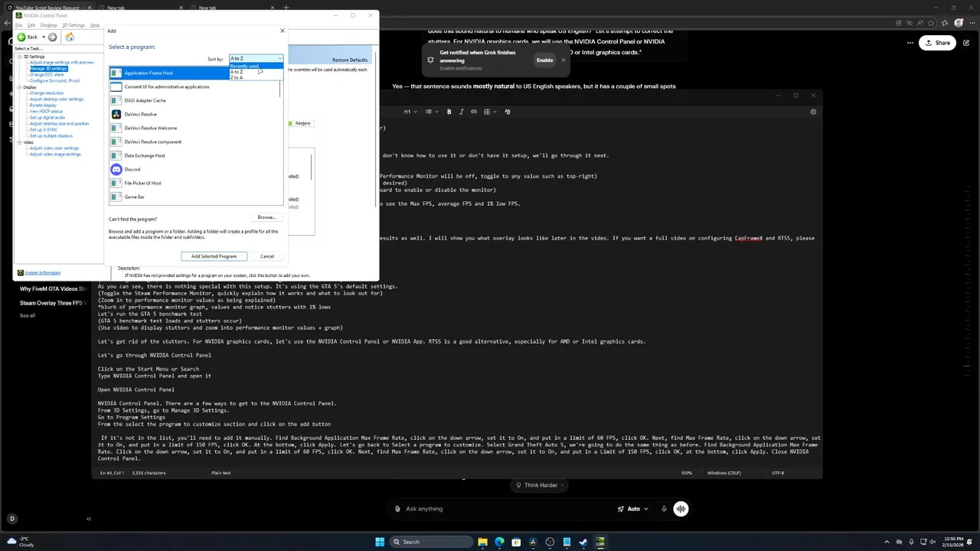Open the table dropdown in Notepad toolbar

pos(488,112)
